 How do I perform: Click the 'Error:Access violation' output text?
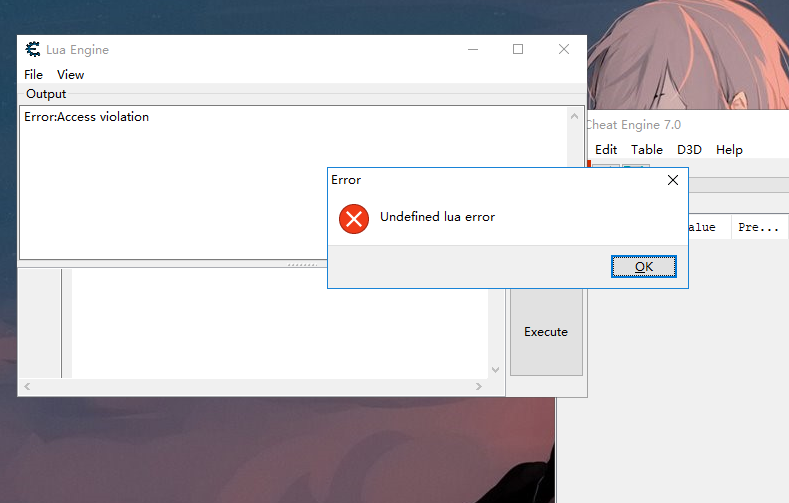pyautogui.click(x=87, y=117)
